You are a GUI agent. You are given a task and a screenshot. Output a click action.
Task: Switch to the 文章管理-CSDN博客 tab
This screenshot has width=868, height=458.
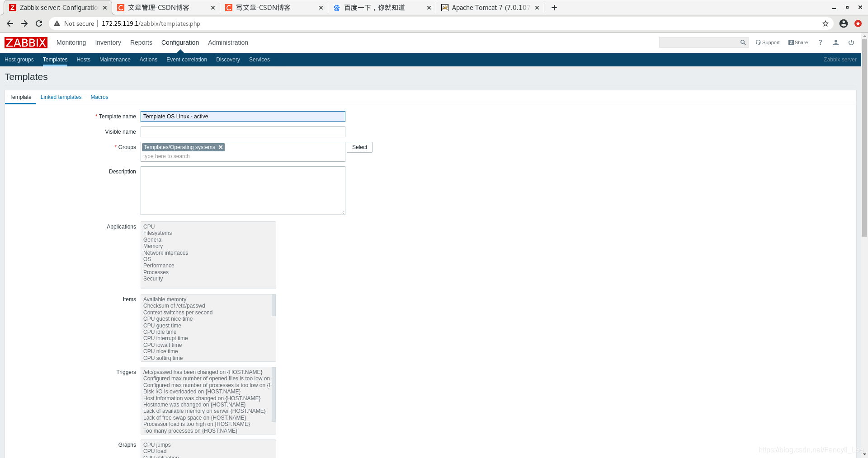pyautogui.click(x=165, y=8)
